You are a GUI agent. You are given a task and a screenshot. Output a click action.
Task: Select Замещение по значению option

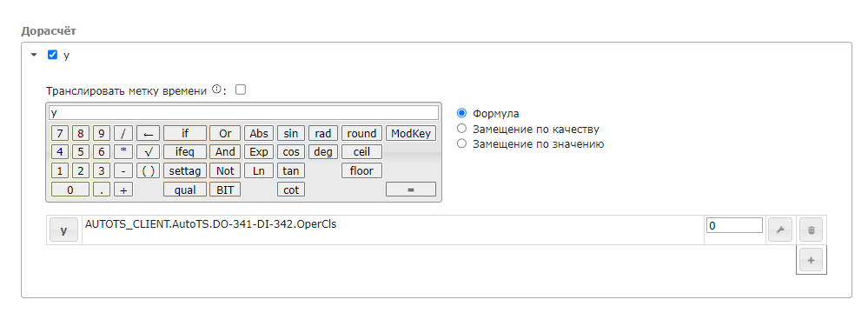[461, 144]
